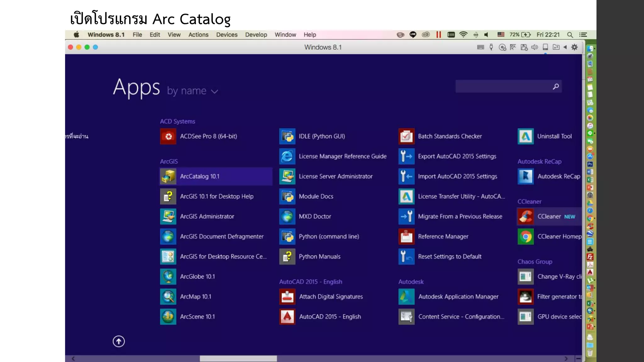Launch Autodesk ReCap icon
Viewport: 644px width, 362px height.
click(526, 176)
